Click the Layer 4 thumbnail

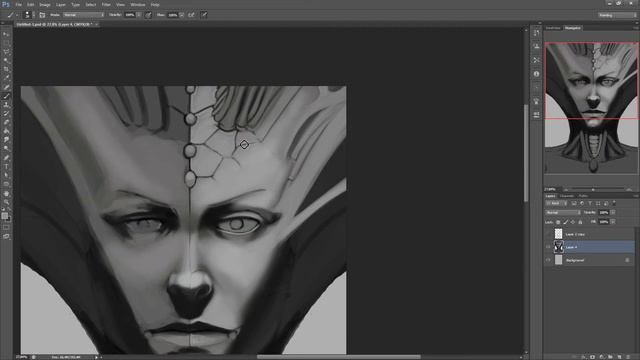pos(558,247)
